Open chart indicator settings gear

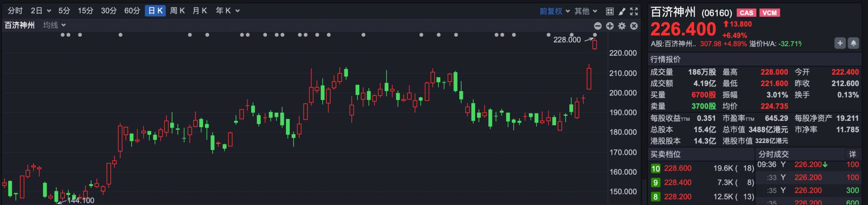point(622,26)
